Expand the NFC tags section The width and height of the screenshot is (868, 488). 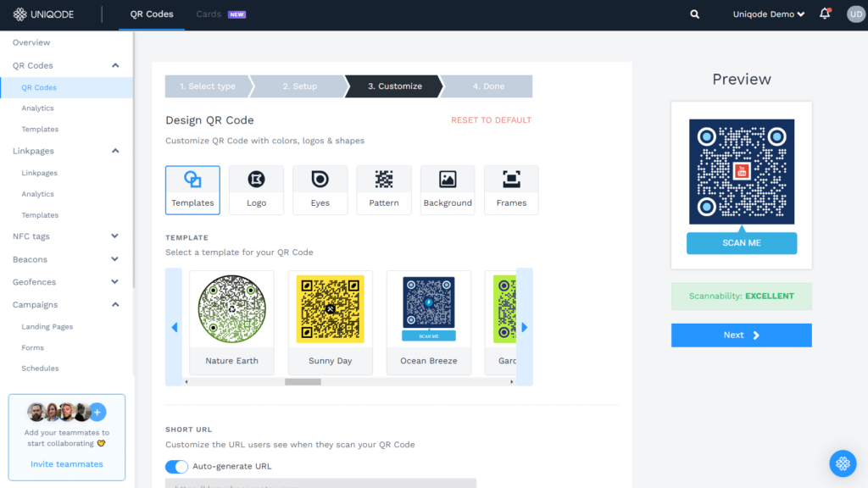[x=64, y=236]
